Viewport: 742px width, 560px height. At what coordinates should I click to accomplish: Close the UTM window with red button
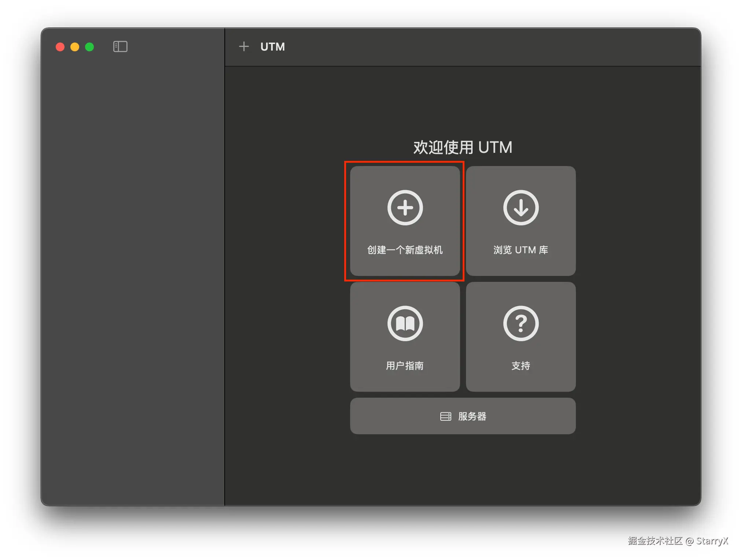pyautogui.click(x=60, y=47)
